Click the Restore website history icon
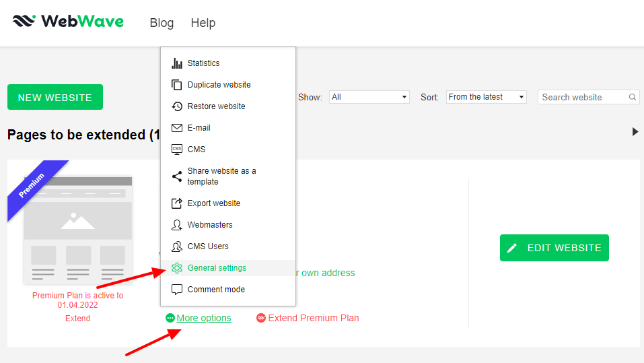 [x=176, y=106]
